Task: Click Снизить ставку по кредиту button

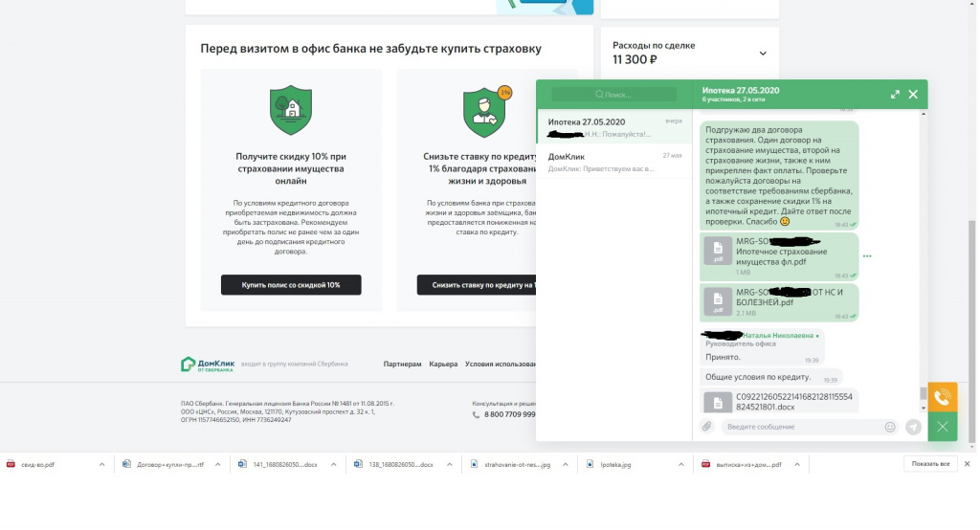Action: pos(477,285)
